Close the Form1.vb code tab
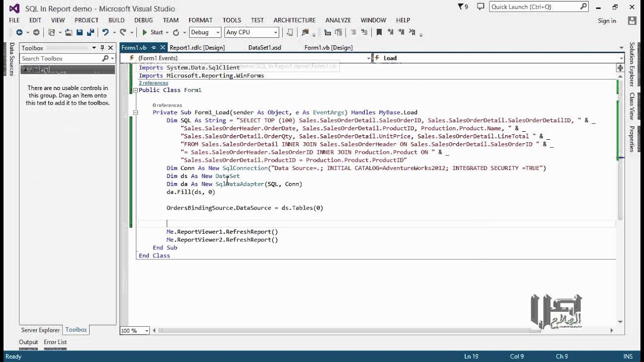 [x=163, y=47]
